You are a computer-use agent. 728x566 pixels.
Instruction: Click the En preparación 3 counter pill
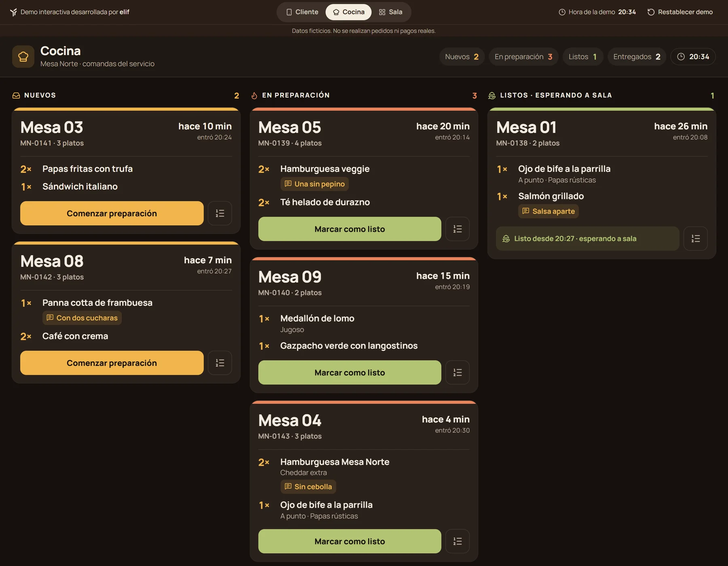[x=523, y=57]
